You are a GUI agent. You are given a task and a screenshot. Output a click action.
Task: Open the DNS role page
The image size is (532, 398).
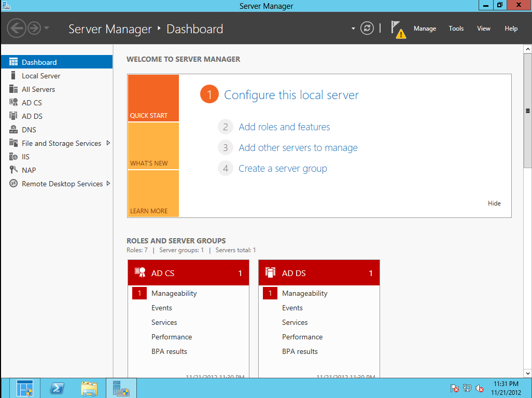(x=32, y=129)
